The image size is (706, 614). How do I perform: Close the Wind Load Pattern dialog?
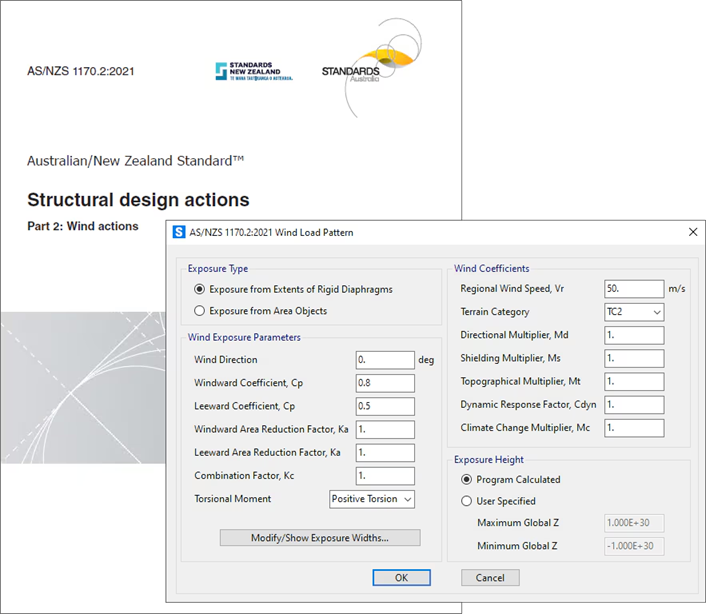pos(693,232)
